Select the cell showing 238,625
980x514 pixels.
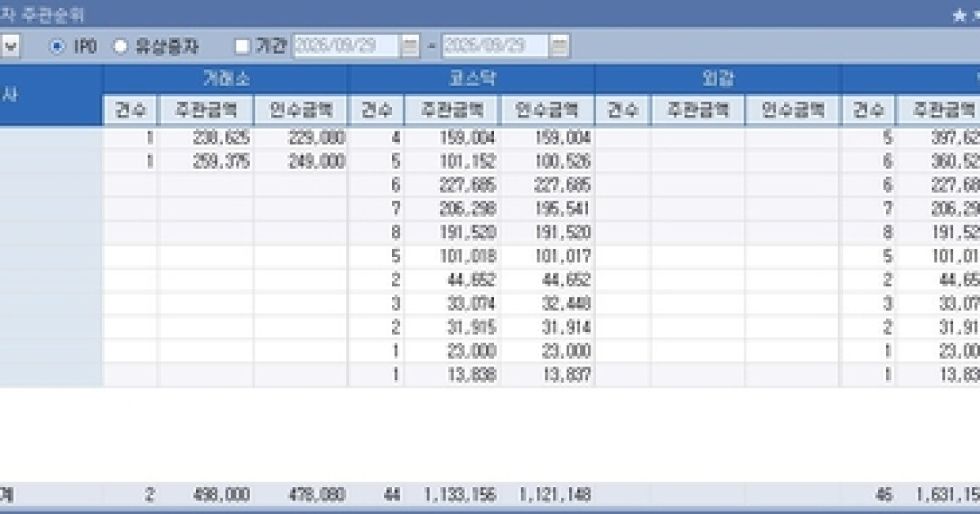tap(205, 138)
